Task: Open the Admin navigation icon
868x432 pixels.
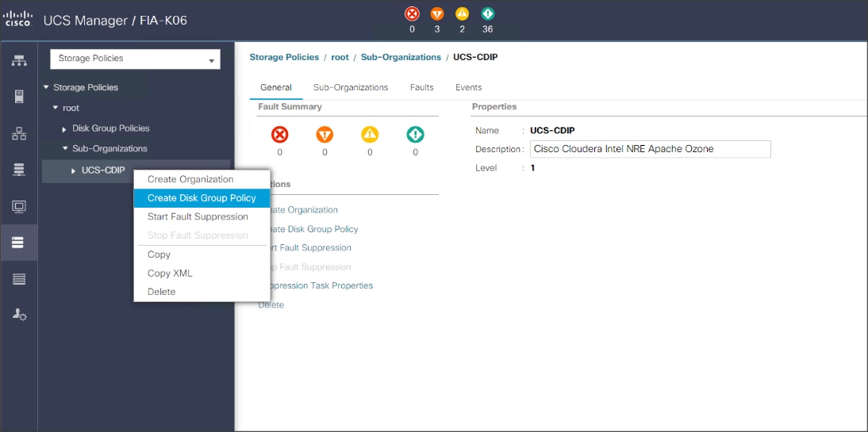Action: tap(19, 315)
